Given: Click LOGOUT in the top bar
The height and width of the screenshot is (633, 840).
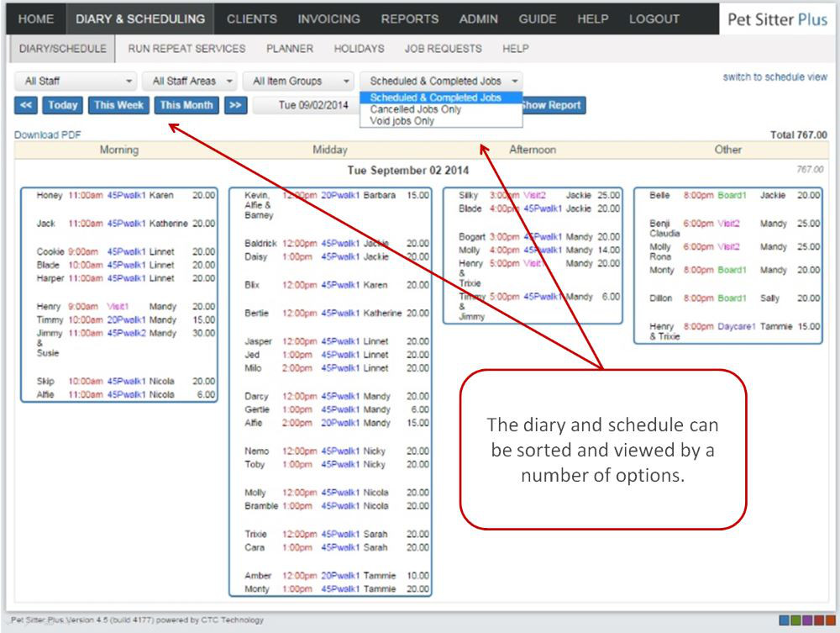Looking at the screenshot, I should pyautogui.click(x=654, y=18).
